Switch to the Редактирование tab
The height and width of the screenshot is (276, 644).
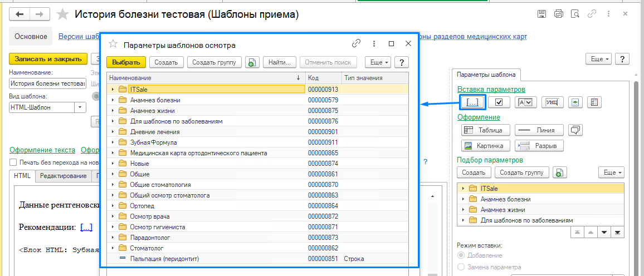pyautogui.click(x=63, y=176)
